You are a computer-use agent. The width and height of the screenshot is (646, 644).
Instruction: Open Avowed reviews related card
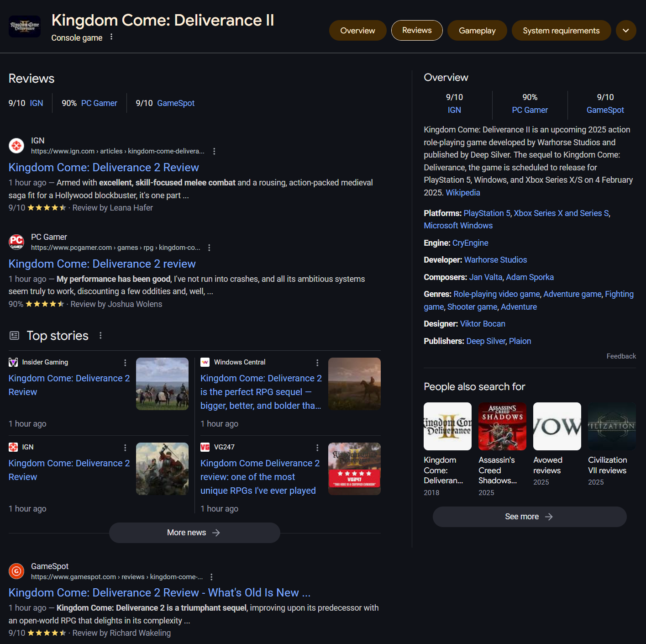click(557, 444)
